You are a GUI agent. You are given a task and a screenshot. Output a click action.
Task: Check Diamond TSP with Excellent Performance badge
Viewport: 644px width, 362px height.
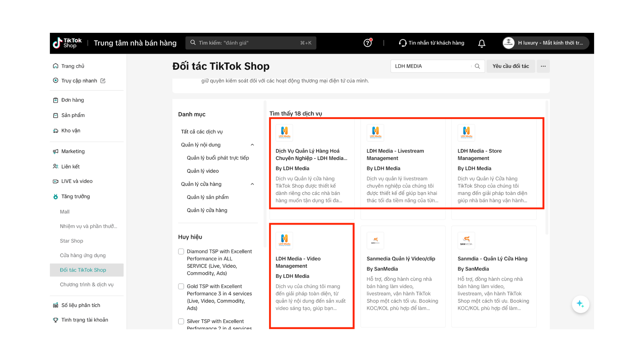tap(181, 251)
